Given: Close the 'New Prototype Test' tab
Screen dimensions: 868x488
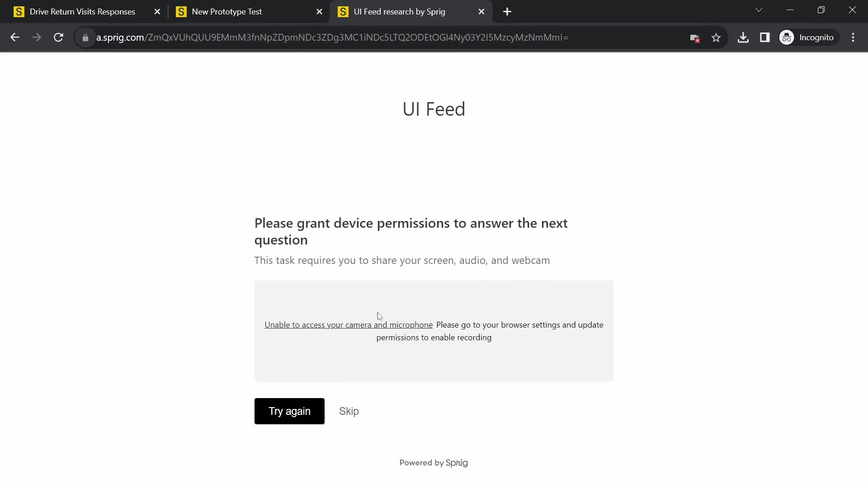Looking at the screenshot, I should coord(319,11).
